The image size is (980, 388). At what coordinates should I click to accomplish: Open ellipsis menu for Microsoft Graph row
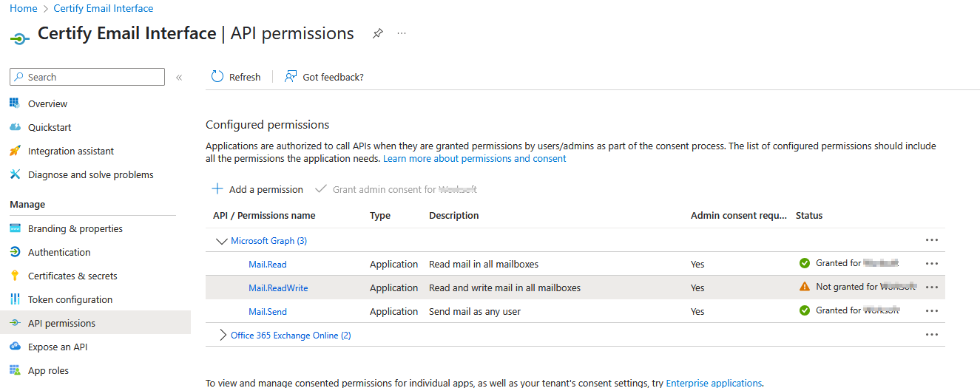pyautogui.click(x=932, y=240)
